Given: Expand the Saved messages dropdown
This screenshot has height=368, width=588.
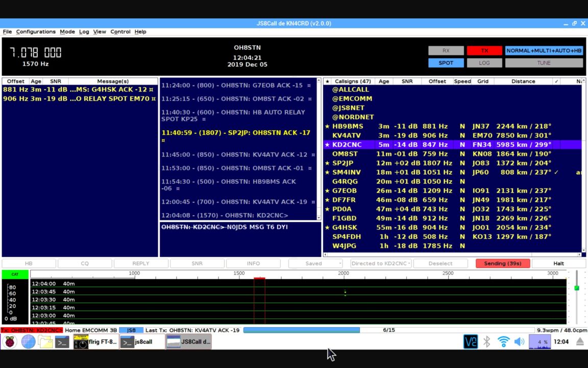Looking at the screenshot, I should click(x=315, y=264).
